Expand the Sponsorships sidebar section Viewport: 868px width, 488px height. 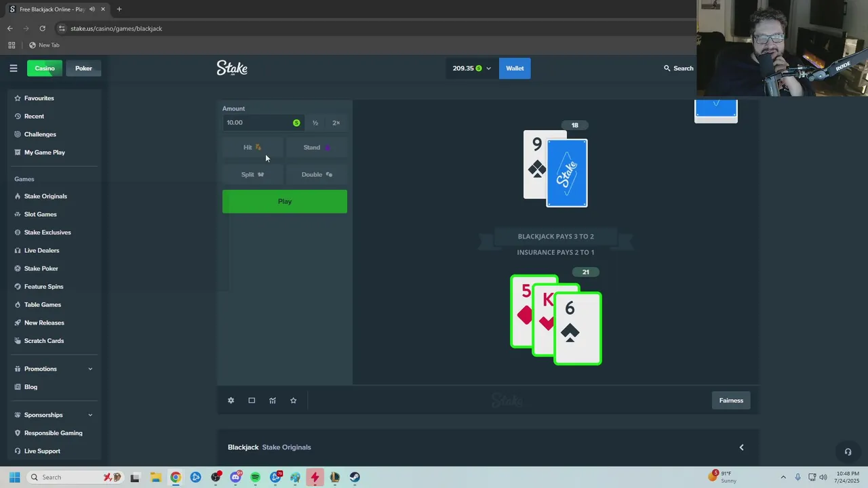click(x=90, y=415)
